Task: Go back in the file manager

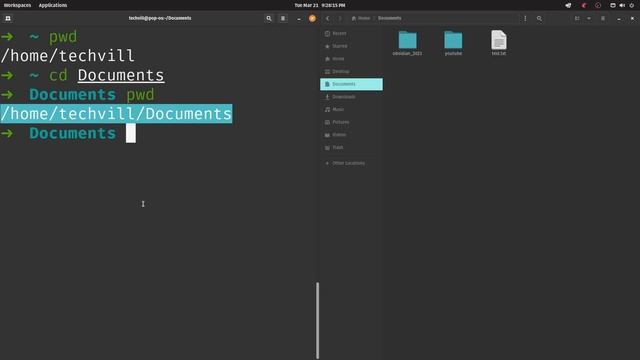Action: pos(327,18)
